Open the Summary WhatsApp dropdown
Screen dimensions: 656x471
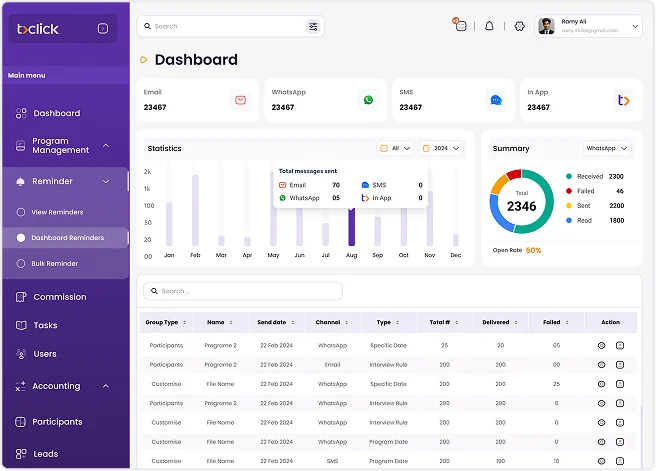tap(607, 148)
